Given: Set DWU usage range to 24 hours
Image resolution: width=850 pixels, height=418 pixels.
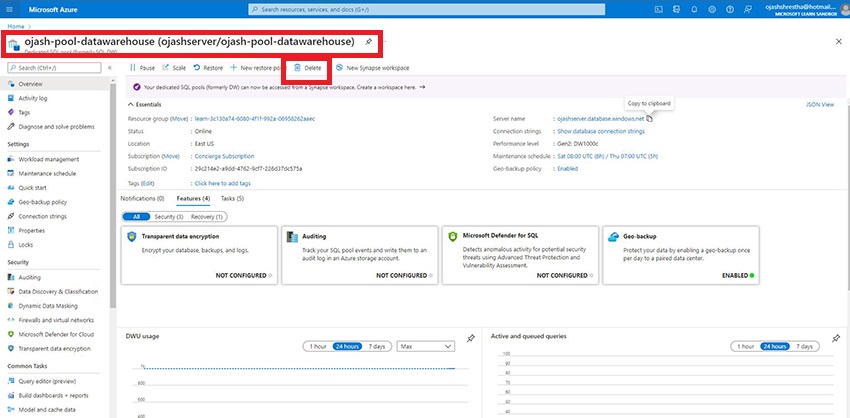Looking at the screenshot, I should click(x=347, y=346).
